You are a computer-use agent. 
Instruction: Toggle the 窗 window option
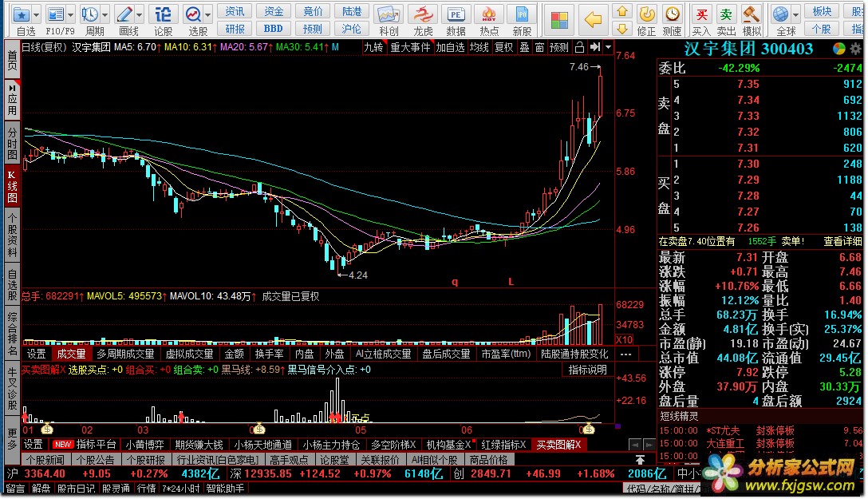pyautogui.click(x=540, y=48)
